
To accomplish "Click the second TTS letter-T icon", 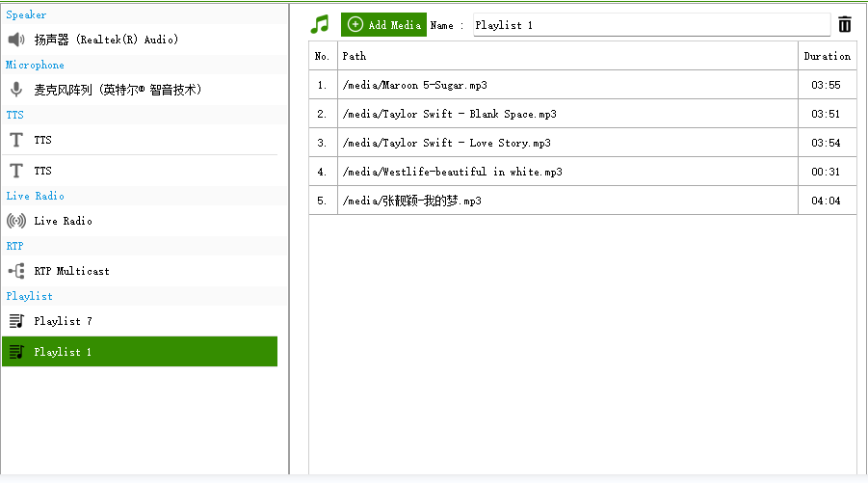I will (x=16, y=171).
